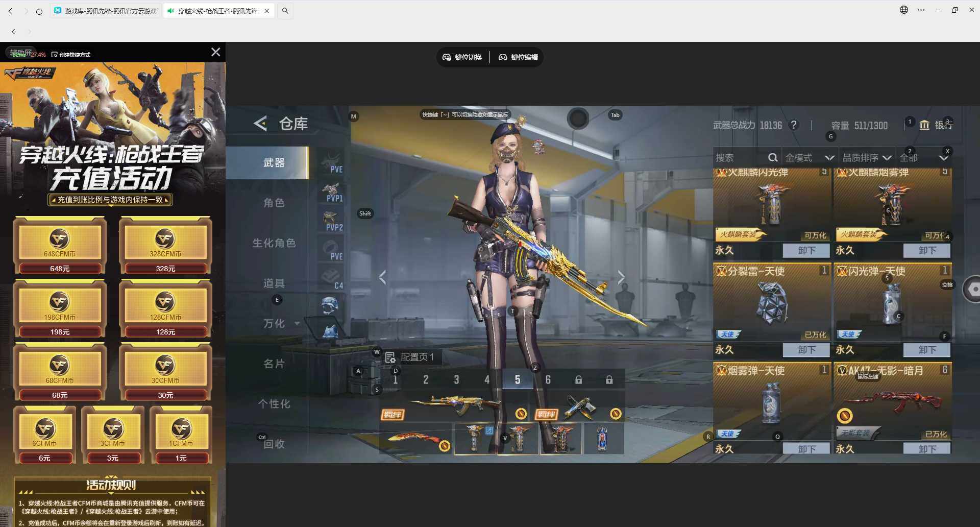Click the weapon search input field

click(x=740, y=158)
